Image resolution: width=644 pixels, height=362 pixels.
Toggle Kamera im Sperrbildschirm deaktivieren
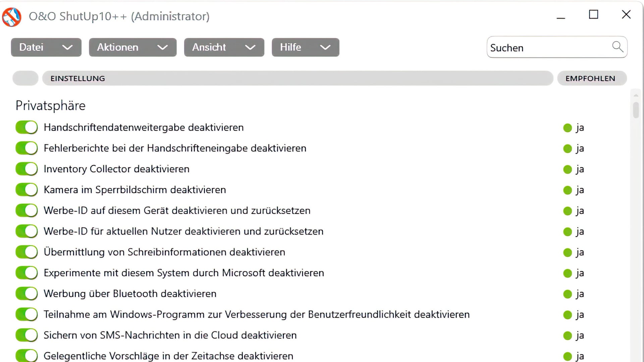point(26,190)
